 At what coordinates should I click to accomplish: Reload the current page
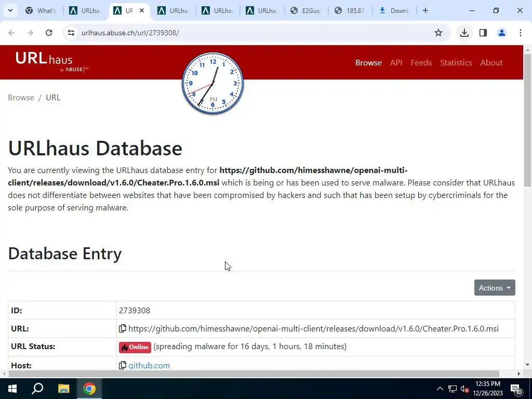(49, 33)
